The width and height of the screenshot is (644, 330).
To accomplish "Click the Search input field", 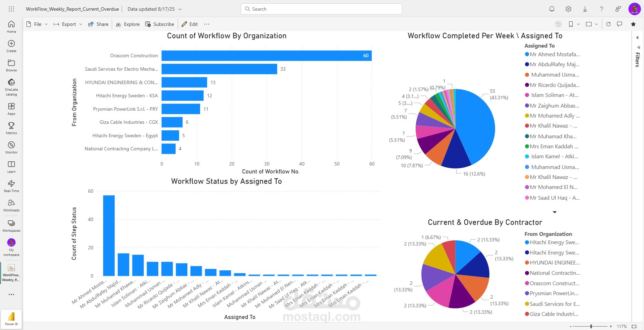I will 321,9.
